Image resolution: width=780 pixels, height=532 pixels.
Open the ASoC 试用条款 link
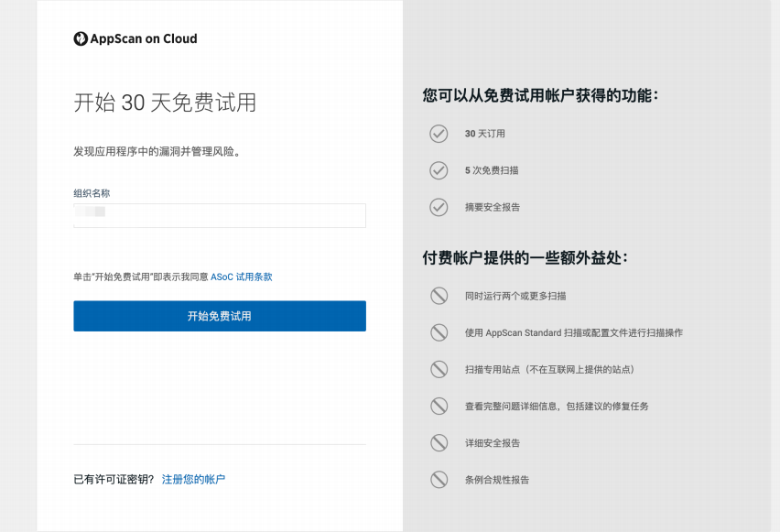[242, 277]
